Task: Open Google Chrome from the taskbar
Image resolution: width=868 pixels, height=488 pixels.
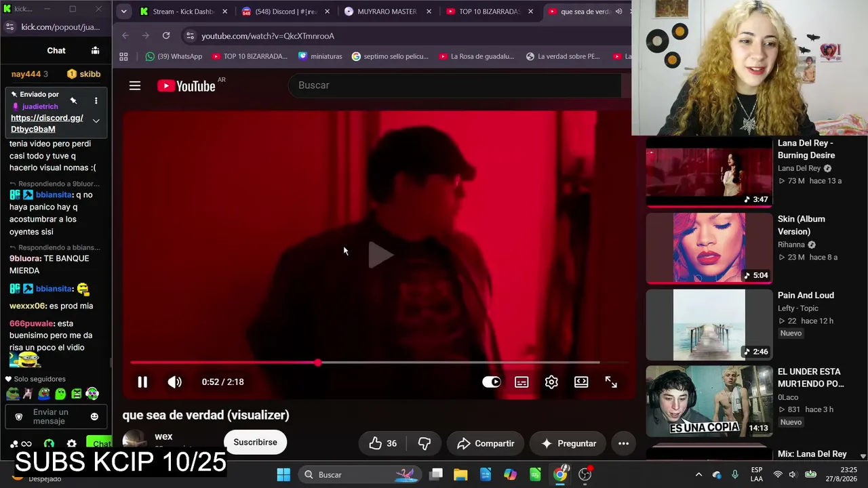Action: pyautogui.click(x=560, y=474)
